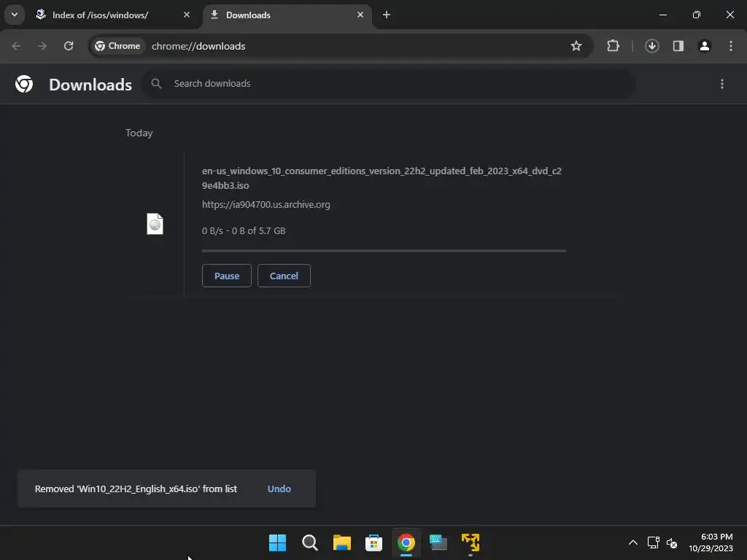Click the ISO file type icon
Image resolution: width=747 pixels, height=560 pixels.
155,223
